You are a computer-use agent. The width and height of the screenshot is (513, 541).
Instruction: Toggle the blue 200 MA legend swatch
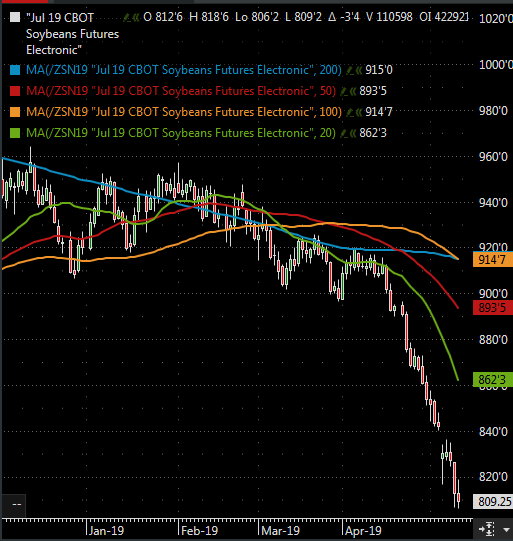coord(15,70)
